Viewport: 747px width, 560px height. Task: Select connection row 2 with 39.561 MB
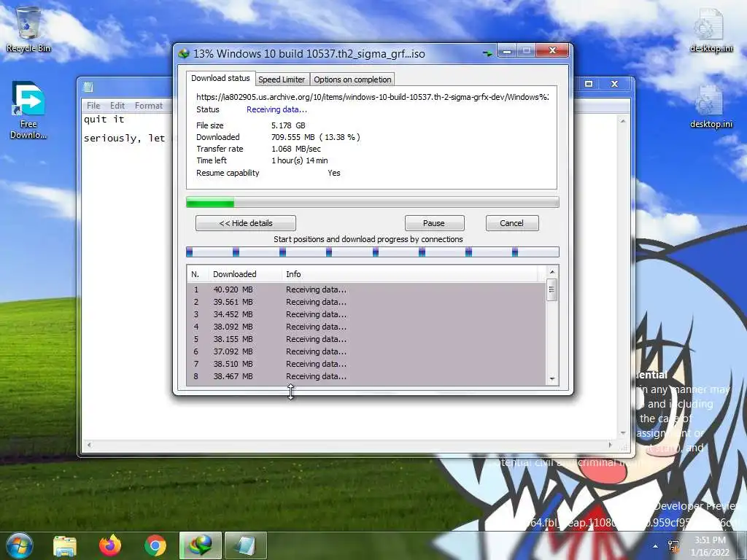coord(366,302)
